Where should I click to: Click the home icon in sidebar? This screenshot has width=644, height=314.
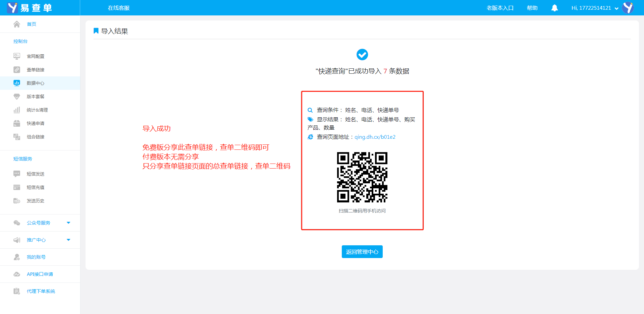pos(17,24)
